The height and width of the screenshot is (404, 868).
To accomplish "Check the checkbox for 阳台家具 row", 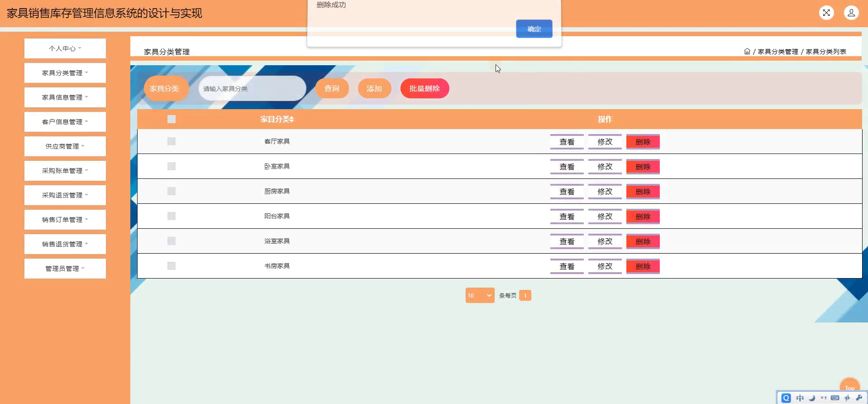I will (172, 216).
